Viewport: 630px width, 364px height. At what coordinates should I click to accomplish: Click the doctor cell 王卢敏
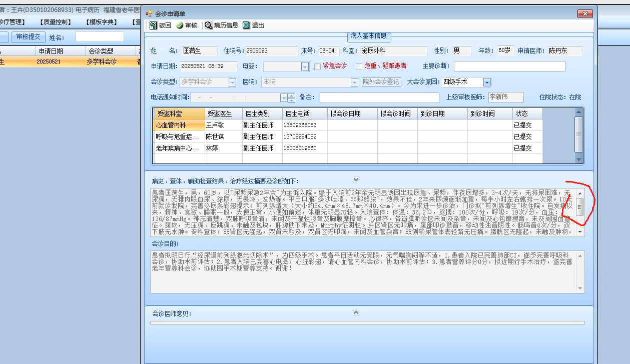point(224,125)
